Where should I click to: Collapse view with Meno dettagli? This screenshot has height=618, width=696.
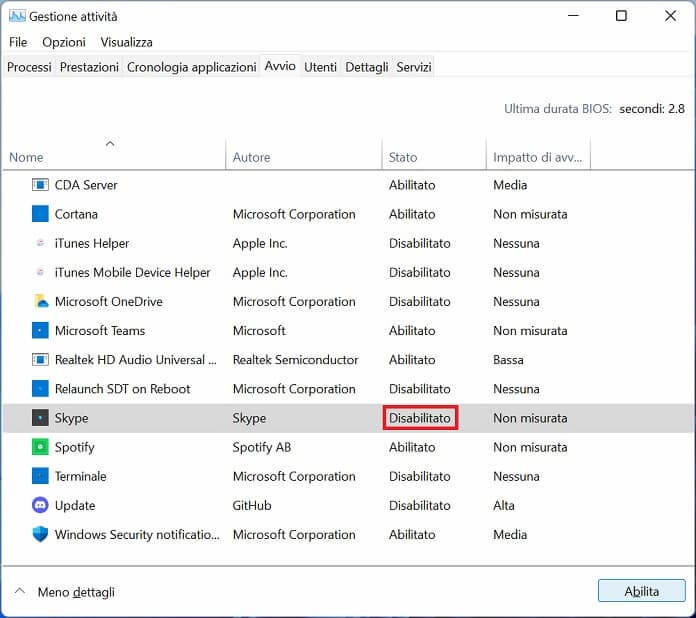pos(65,592)
